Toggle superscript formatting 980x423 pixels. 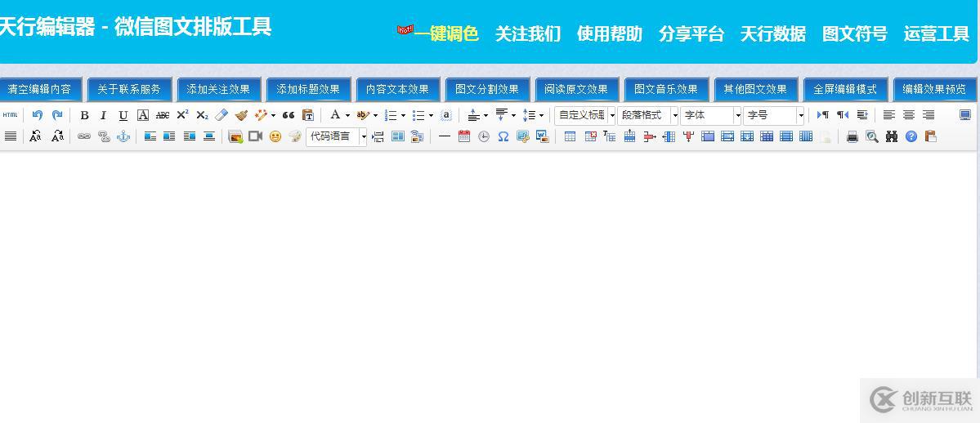(x=182, y=115)
